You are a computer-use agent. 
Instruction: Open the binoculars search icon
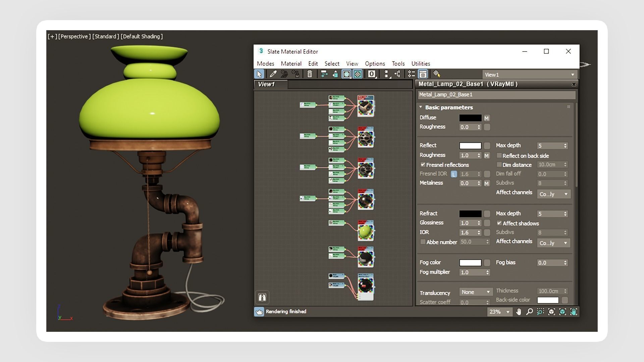tap(262, 297)
